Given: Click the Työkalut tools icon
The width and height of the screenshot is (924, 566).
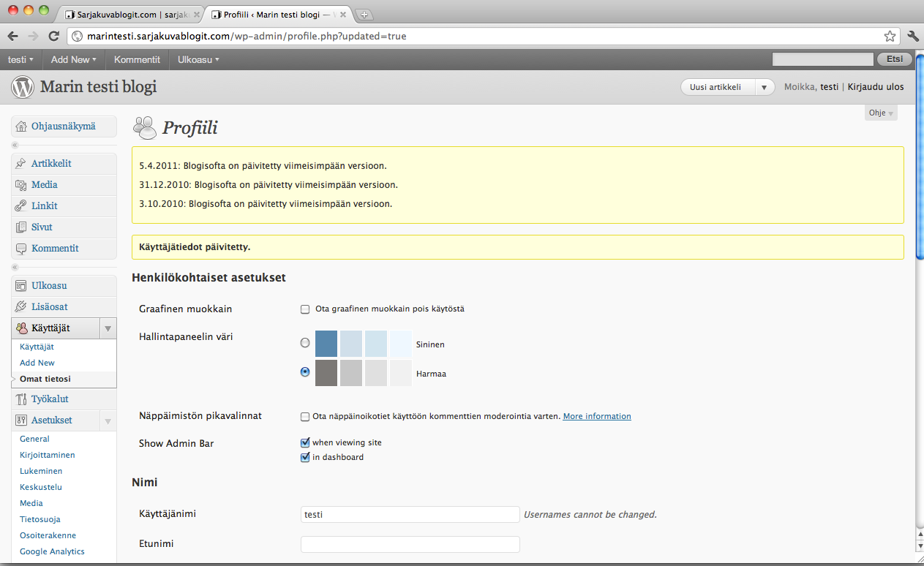Looking at the screenshot, I should click(x=21, y=399).
